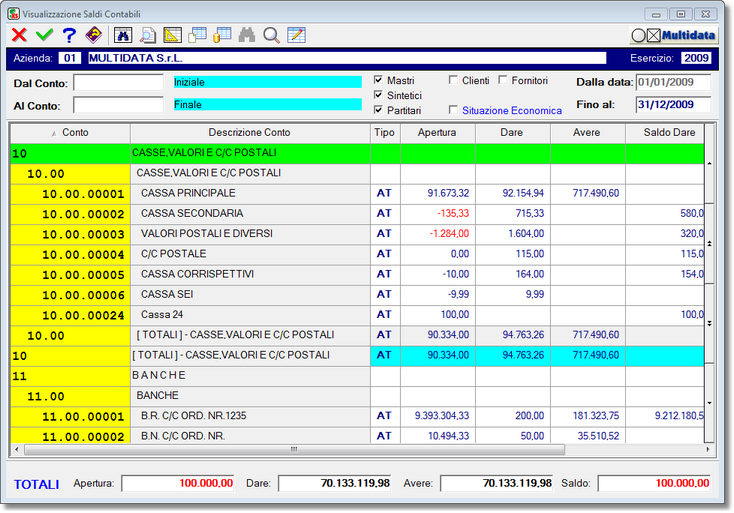Click the purple diamond toolbar icon
Viewport: 734px width, 513px height.
(94, 35)
